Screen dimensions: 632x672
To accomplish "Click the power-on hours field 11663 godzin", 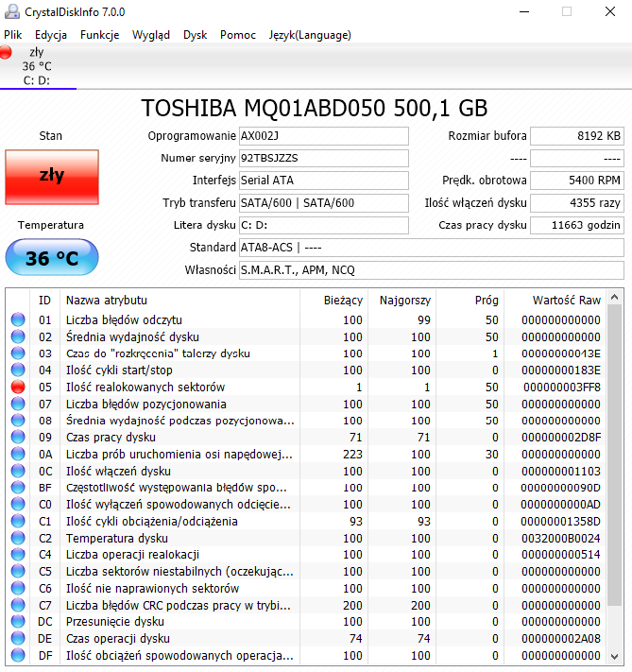I will (576, 225).
